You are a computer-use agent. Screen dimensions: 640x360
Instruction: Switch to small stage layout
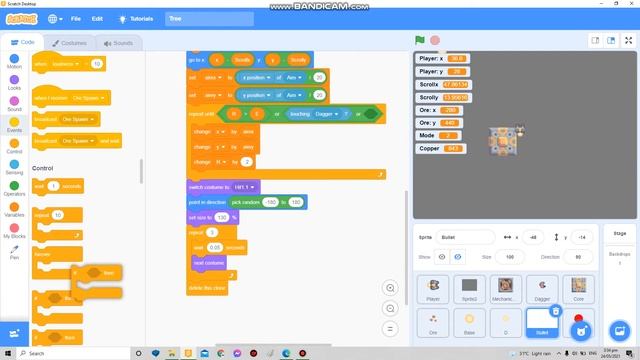point(596,40)
